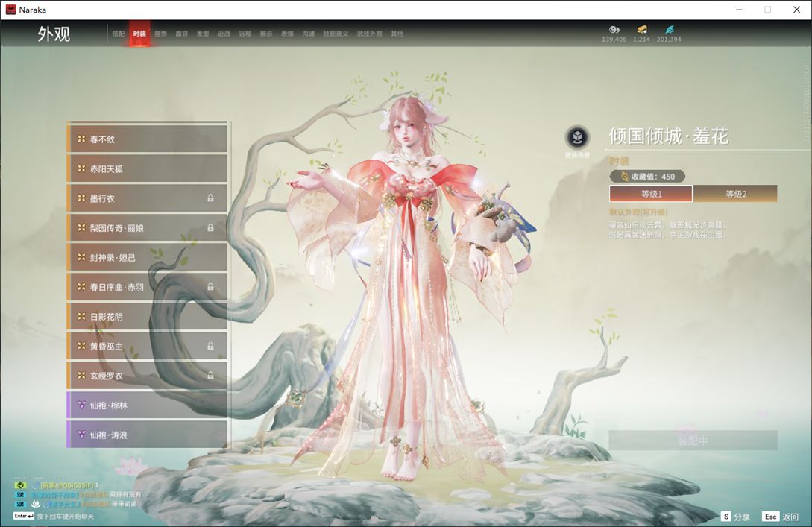Click channel icon beside 带带弟弟 message
Screen dimensions: 812x527
pos(20,504)
